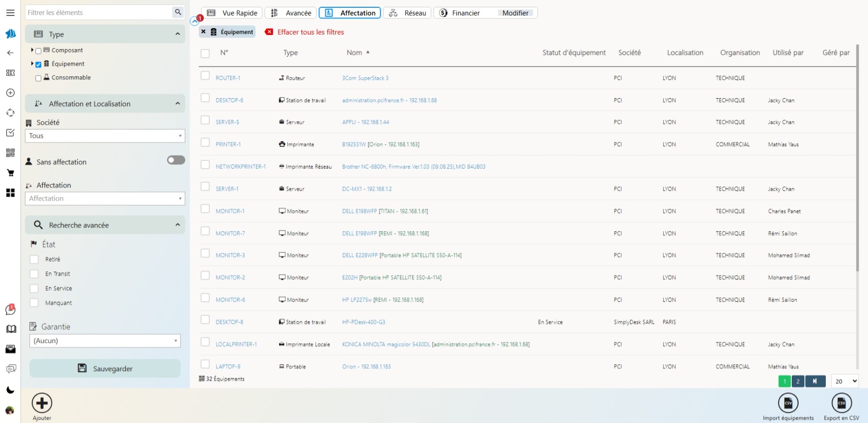This screenshot has width=868, height=423.
Task: Click the chat notification icon with red badge
Action: [10, 309]
